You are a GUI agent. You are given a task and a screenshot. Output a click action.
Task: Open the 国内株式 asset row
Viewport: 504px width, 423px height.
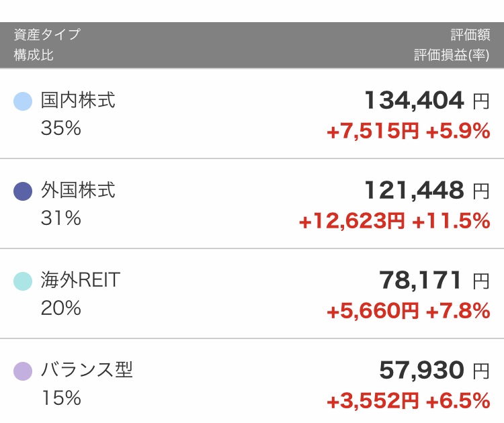tap(252, 113)
